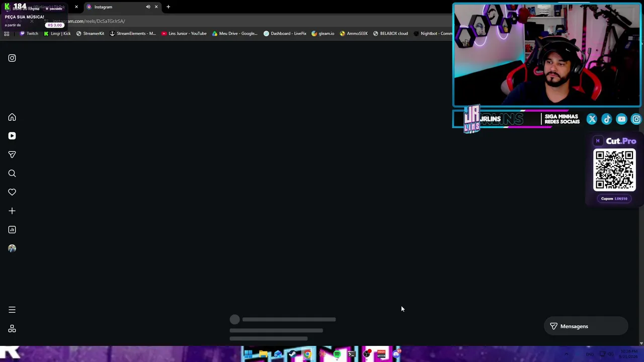Click the R$ 3,00 price badge

(x=55, y=25)
